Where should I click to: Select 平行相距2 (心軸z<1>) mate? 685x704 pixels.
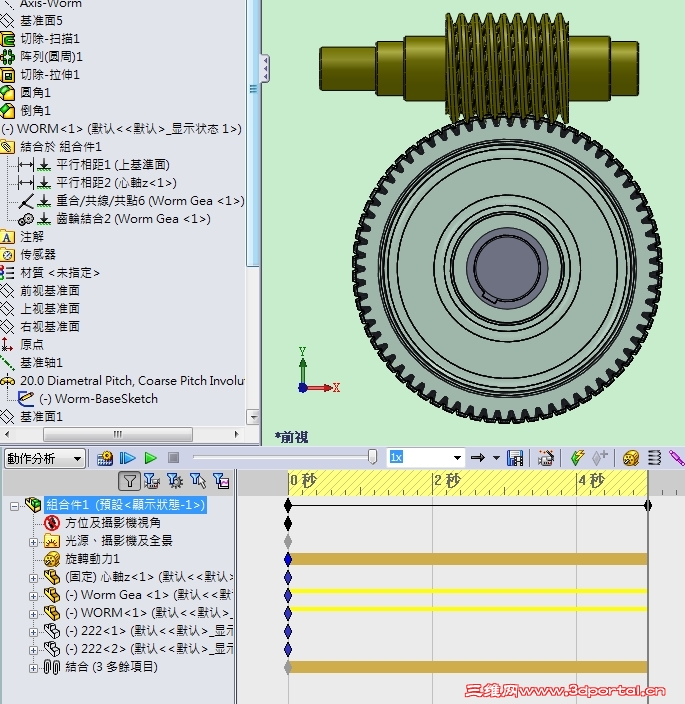tap(116, 183)
